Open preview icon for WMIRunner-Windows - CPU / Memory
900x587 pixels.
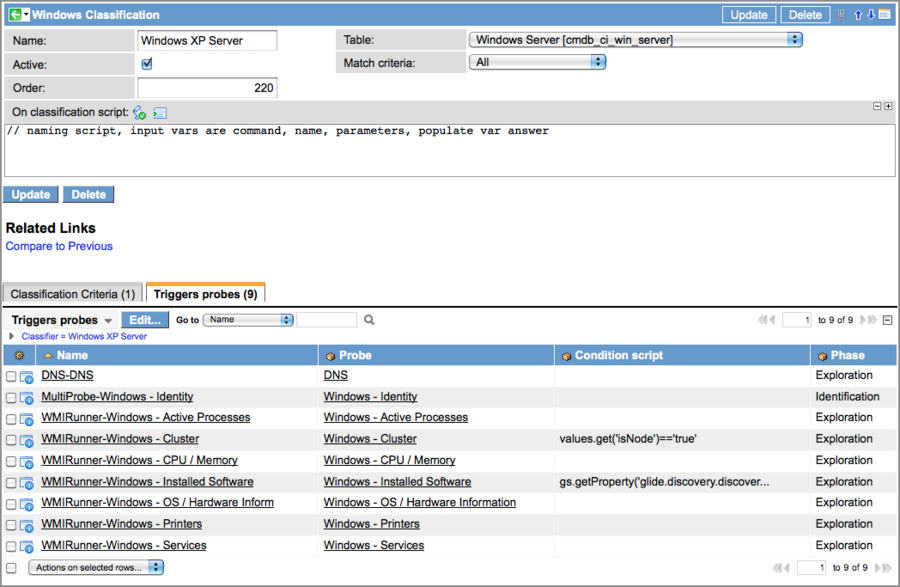[x=26, y=462]
